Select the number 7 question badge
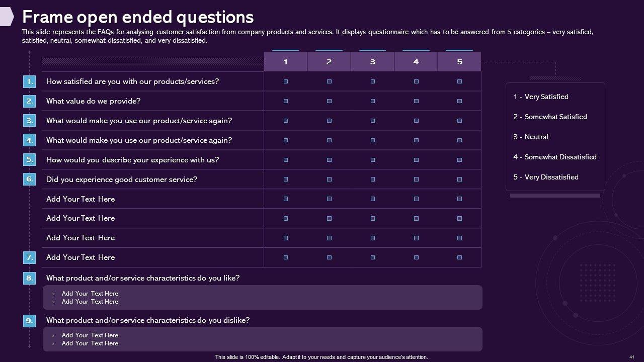 30,257
